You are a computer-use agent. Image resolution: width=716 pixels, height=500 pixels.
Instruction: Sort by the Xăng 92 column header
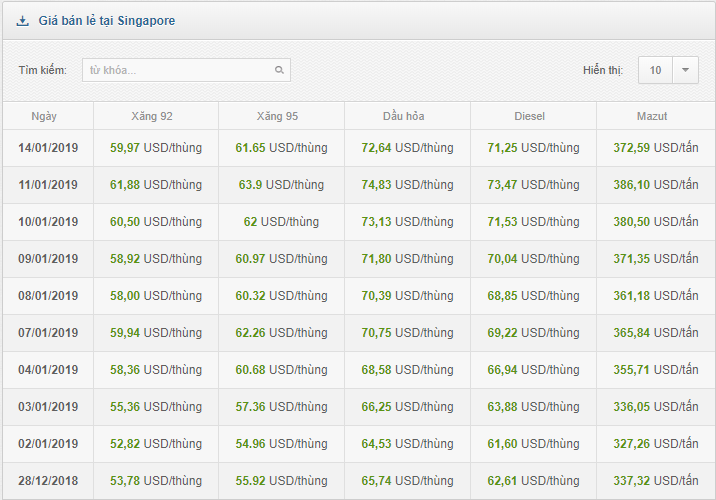[x=152, y=116]
